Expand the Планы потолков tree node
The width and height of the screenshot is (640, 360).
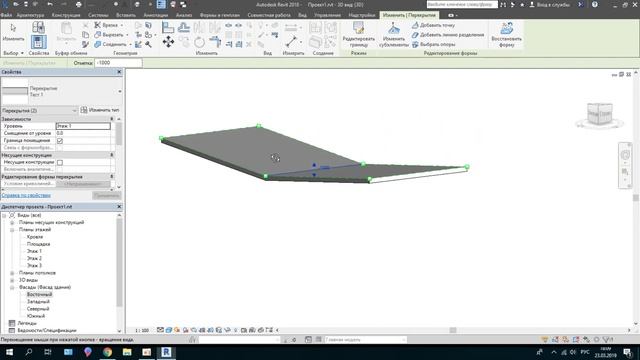point(12,273)
